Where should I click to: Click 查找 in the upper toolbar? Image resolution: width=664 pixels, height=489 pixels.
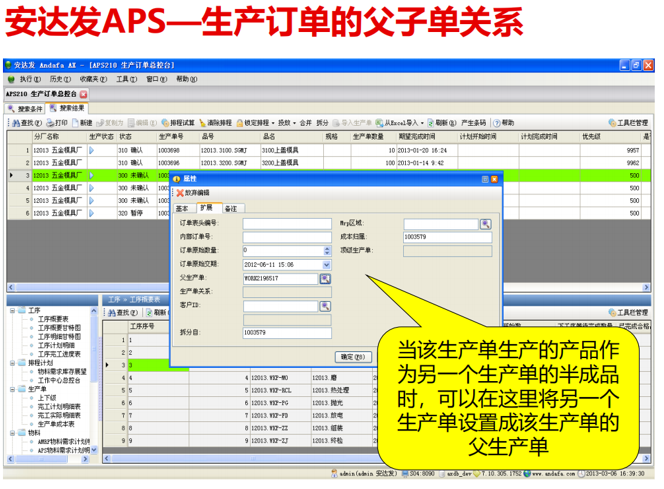(x=27, y=123)
